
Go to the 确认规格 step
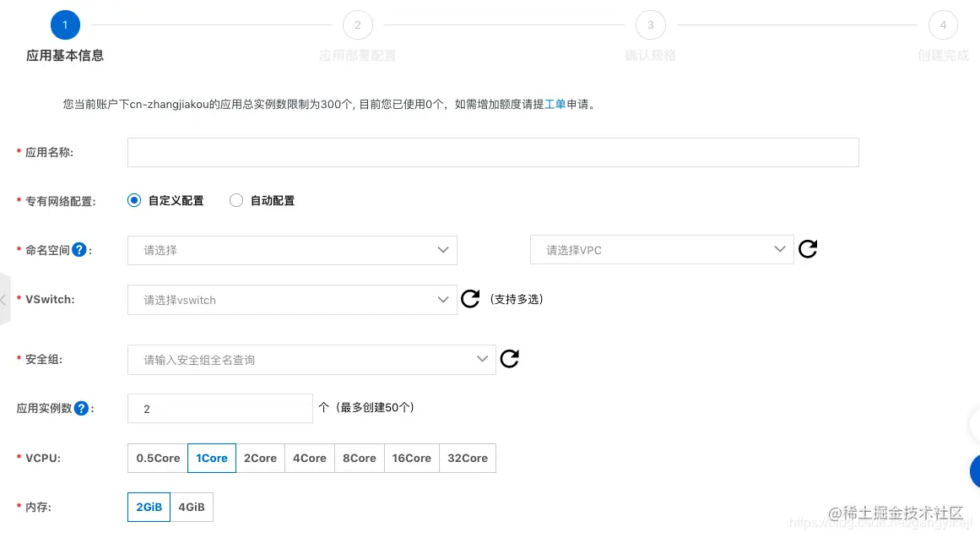[650, 24]
